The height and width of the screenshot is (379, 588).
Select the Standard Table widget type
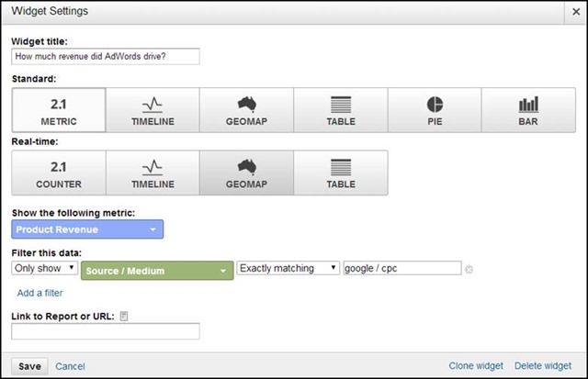click(x=340, y=110)
